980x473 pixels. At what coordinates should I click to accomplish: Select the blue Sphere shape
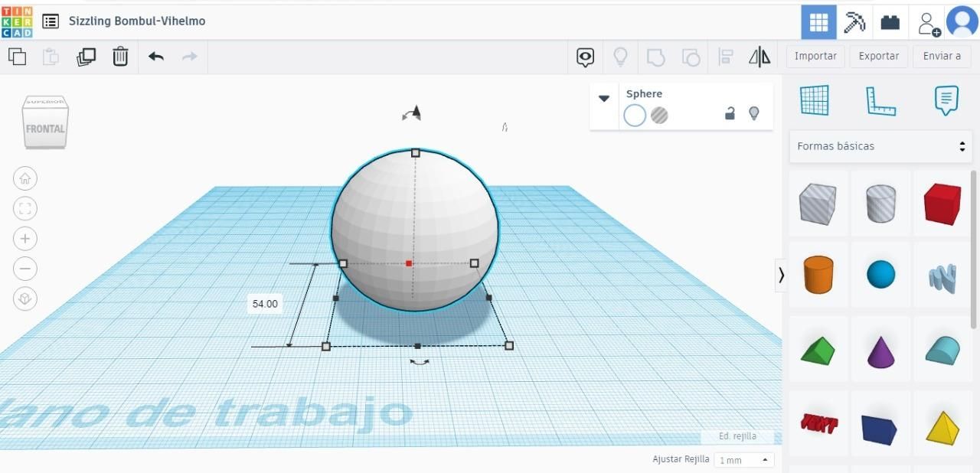[880, 275]
